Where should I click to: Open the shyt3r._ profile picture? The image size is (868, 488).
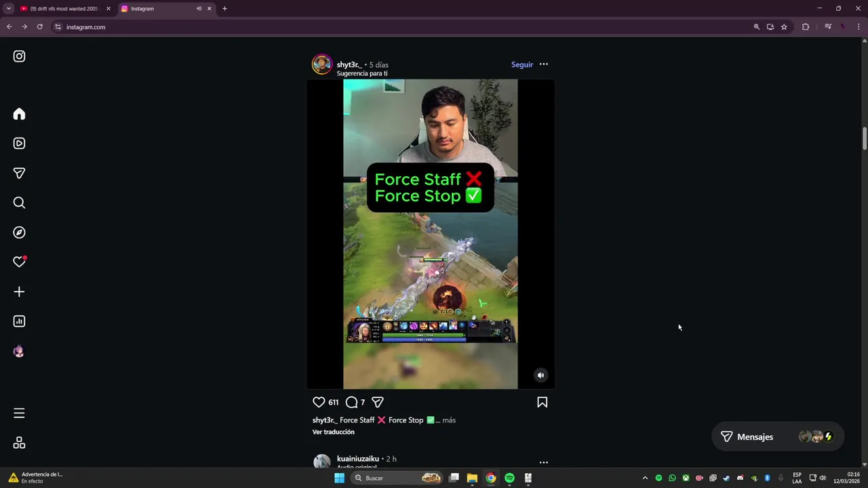tap(321, 64)
